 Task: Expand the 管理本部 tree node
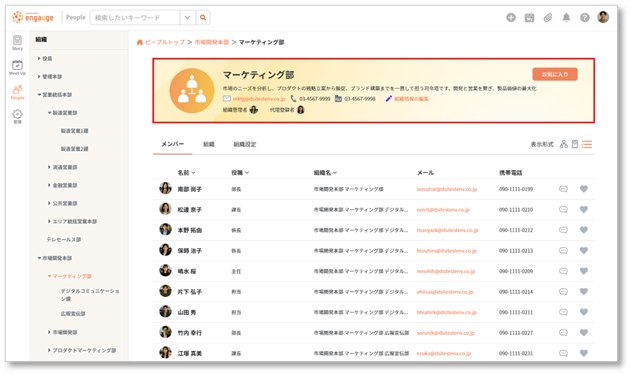(39, 76)
